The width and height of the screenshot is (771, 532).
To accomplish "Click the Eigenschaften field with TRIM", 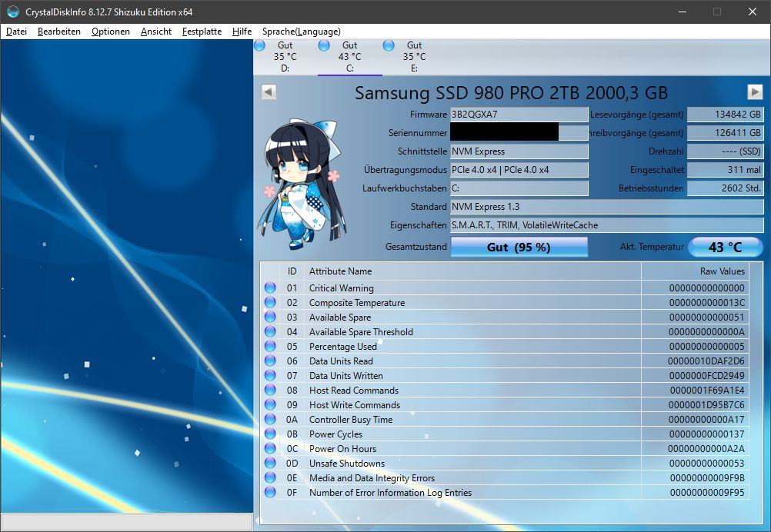I will [x=607, y=225].
